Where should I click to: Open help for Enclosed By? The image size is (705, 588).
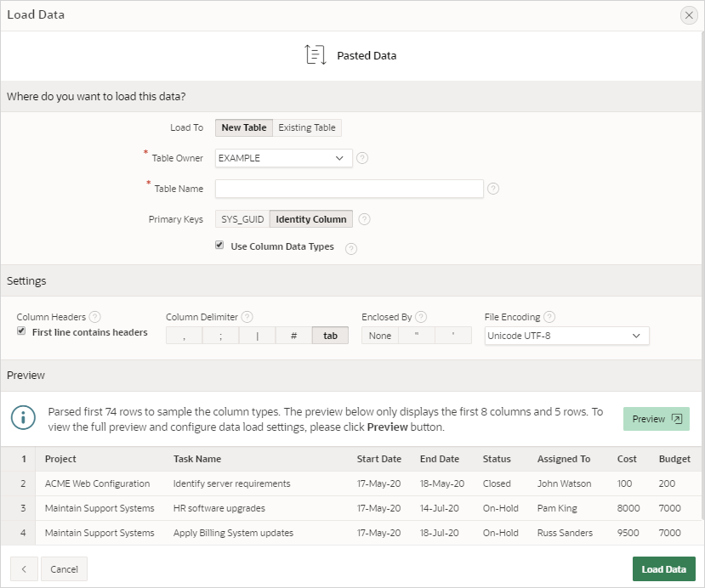(x=421, y=317)
